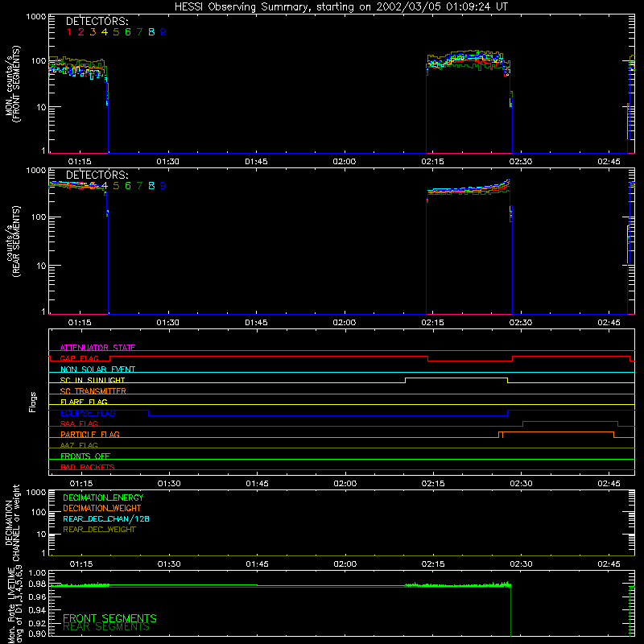Click the 100 y-axis value on the rear segments plot
This screenshot has width=644, height=644.
39,217
